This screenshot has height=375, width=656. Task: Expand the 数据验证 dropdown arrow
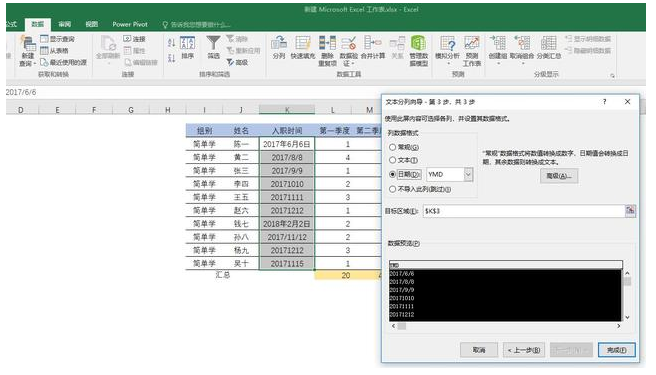(354, 64)
